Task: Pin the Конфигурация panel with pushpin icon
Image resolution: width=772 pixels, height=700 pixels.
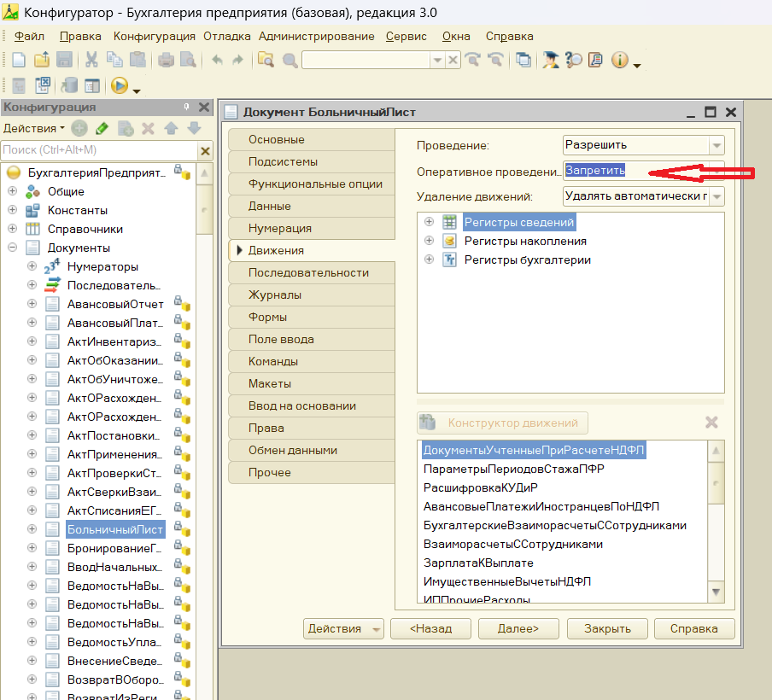Action: tap(186, 107)
